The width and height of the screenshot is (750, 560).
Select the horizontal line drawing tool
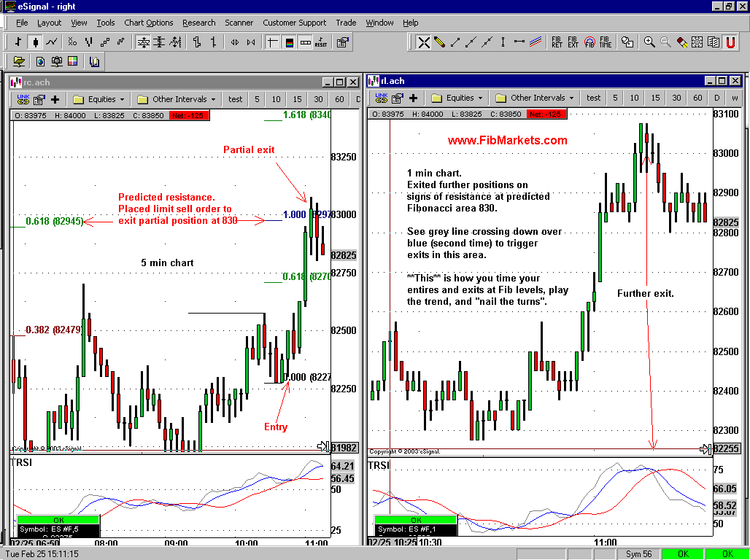[519, 42]
